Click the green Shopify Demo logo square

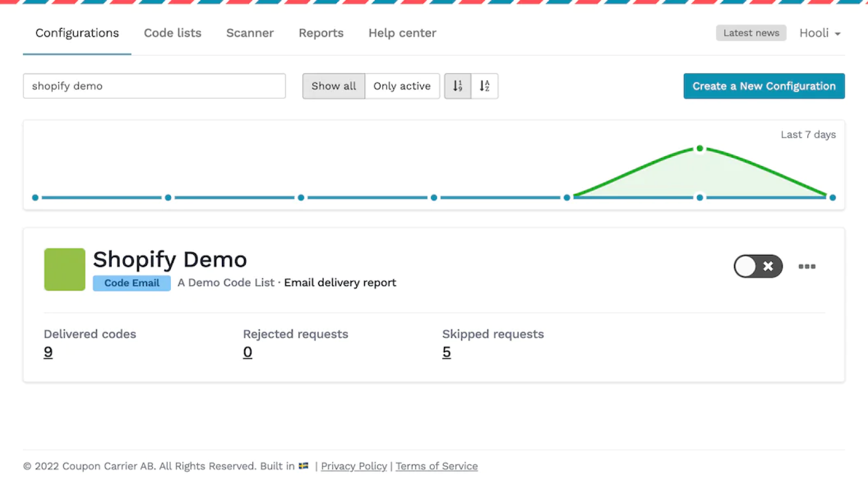click(65, 269)
